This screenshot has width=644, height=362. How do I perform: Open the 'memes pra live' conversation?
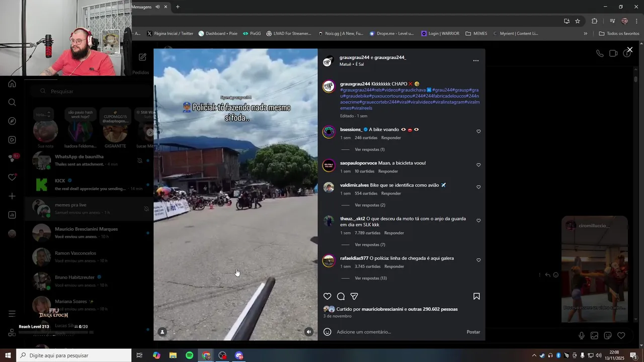click(x=89, y=208)
